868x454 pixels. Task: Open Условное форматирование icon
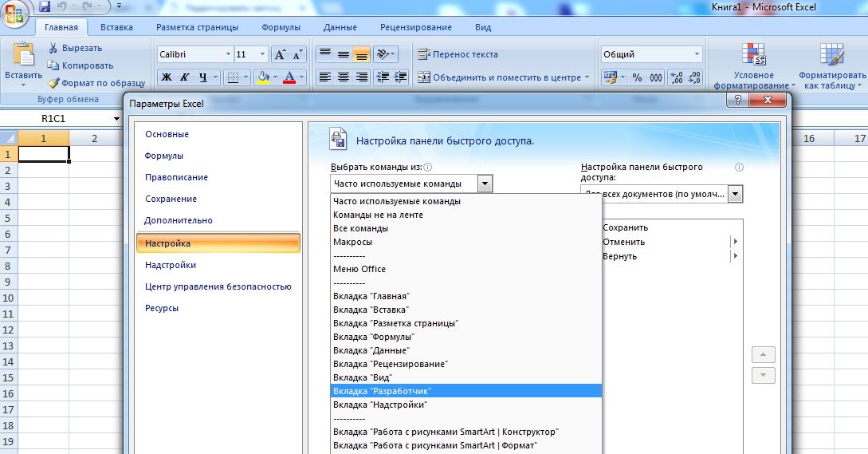pyautogui.click(x=749, y=62)
